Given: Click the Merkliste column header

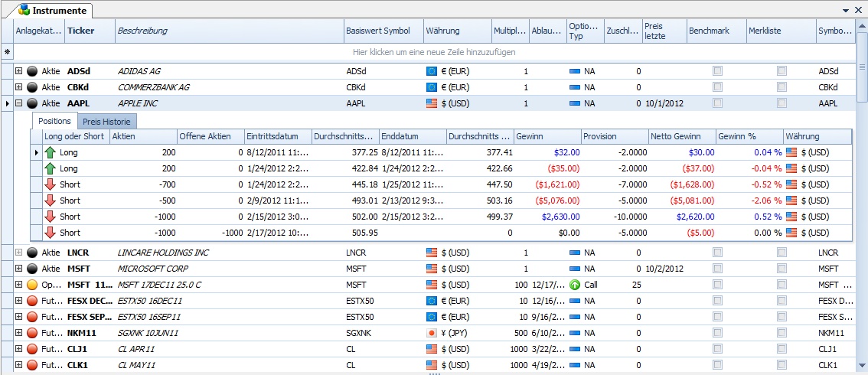Looking at the screenshot, I should point(781,31).
